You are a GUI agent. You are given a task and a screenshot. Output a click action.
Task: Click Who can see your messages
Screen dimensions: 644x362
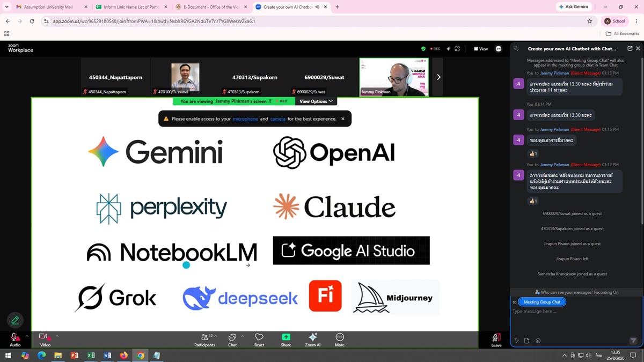[x=576, y=292]
